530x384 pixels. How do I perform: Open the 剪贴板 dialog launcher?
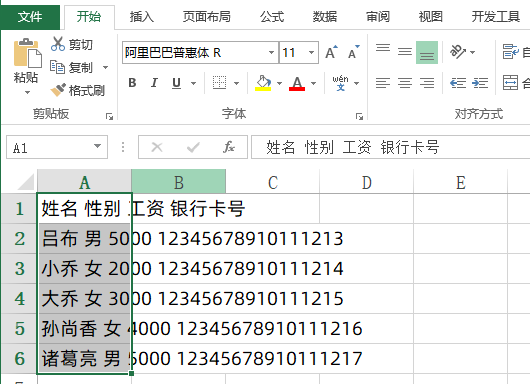tap(109, 117)
